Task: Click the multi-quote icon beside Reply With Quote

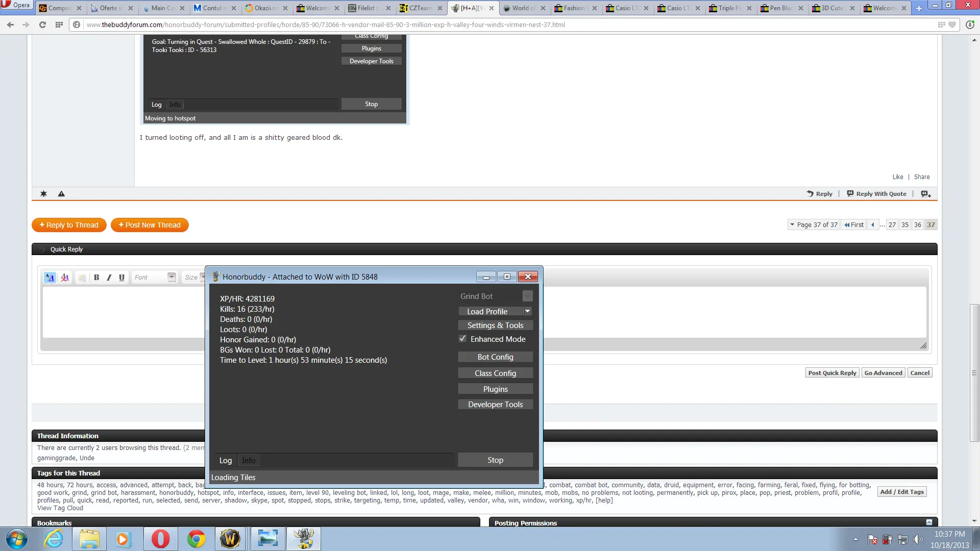Action: pos(926,194)
